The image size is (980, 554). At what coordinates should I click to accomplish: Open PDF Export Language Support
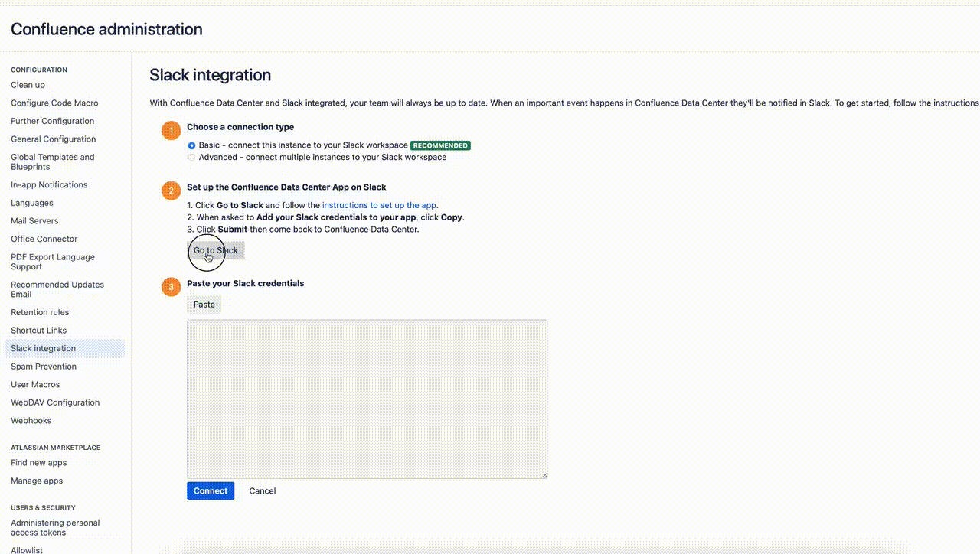53,262
